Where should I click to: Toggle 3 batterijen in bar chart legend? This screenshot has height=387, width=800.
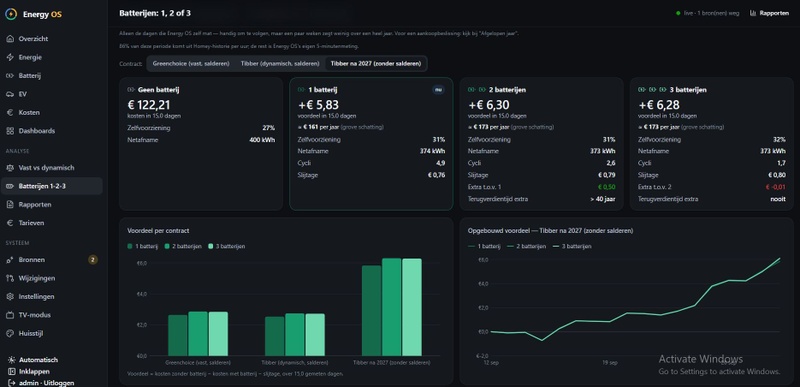pyautogui.click(x=227, y=246)
